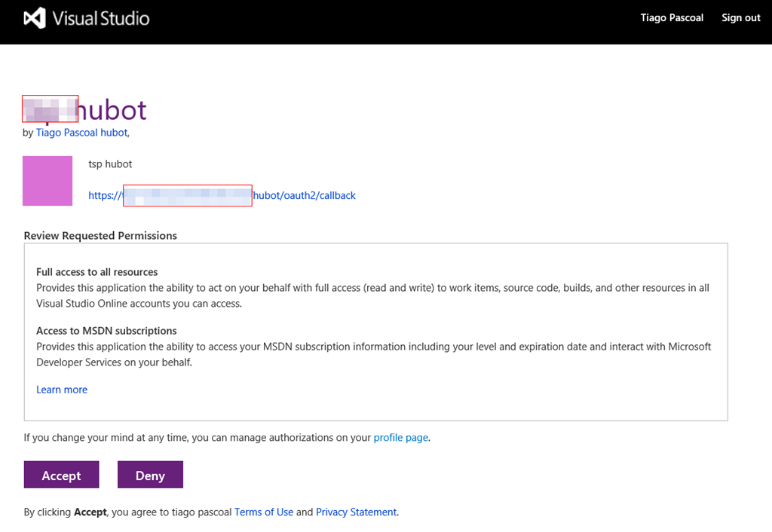Click the 'Access to MSDN subscriptions' heading
This screenshot has width=772, height=532.
pyautogui.click(x=106, y=331)
